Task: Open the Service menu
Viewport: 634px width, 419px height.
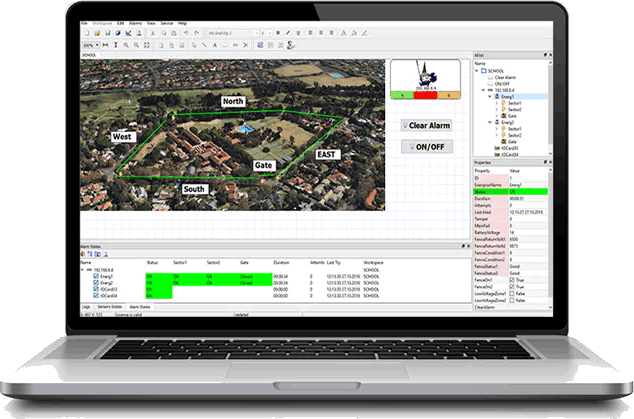Action: point(167,23)
